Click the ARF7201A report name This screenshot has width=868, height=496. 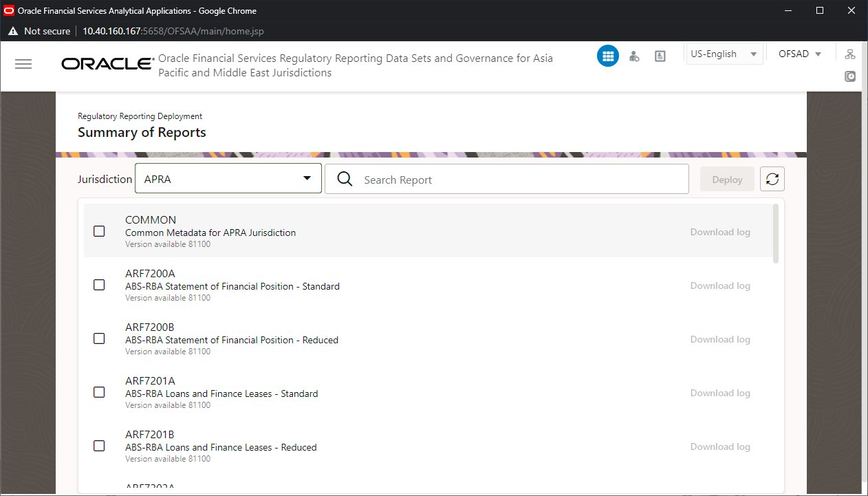(150, 381)
